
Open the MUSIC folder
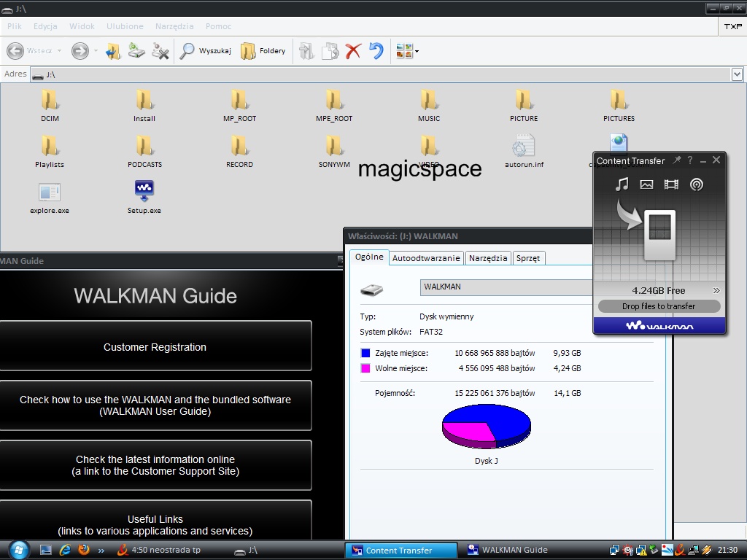point(429,106)
